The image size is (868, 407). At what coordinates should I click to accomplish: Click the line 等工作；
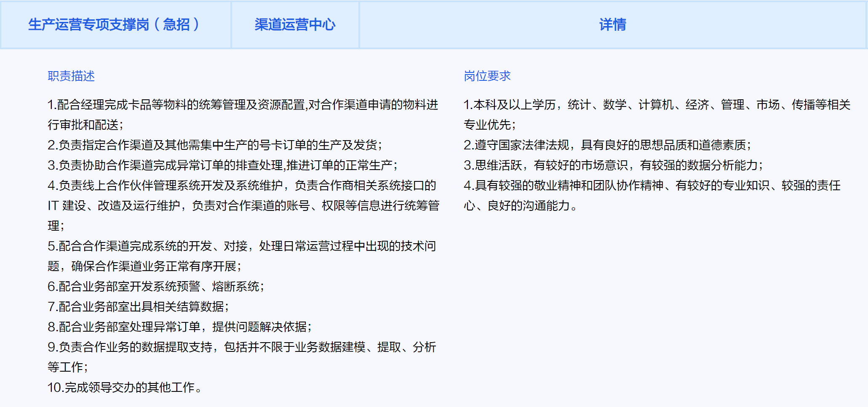pos(68,367)
